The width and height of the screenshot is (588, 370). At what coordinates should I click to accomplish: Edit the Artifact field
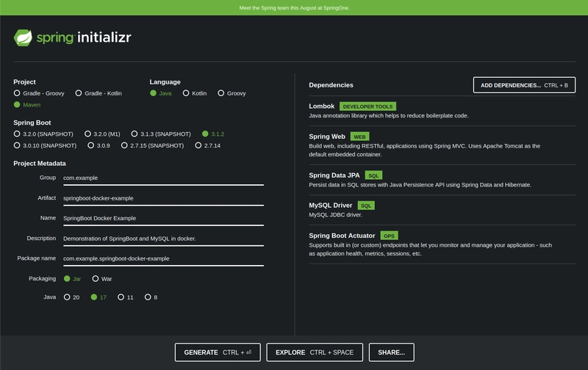(x=163, y=198)
